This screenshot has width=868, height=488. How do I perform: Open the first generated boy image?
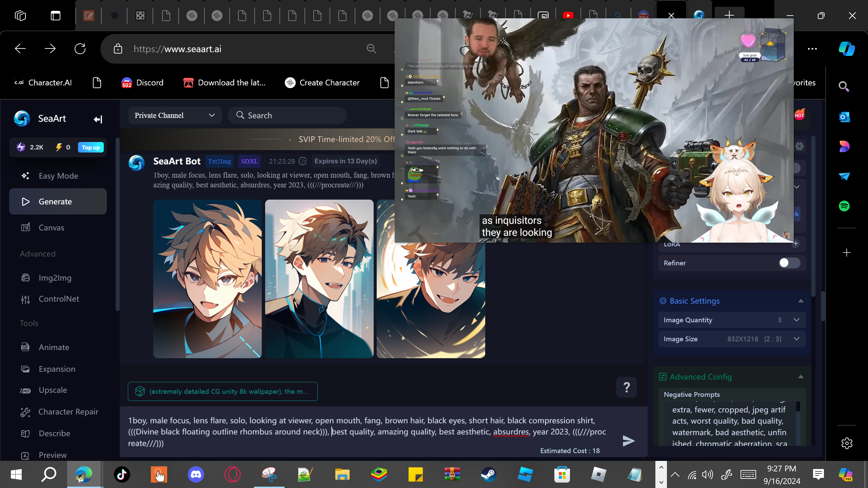(208, 279)
